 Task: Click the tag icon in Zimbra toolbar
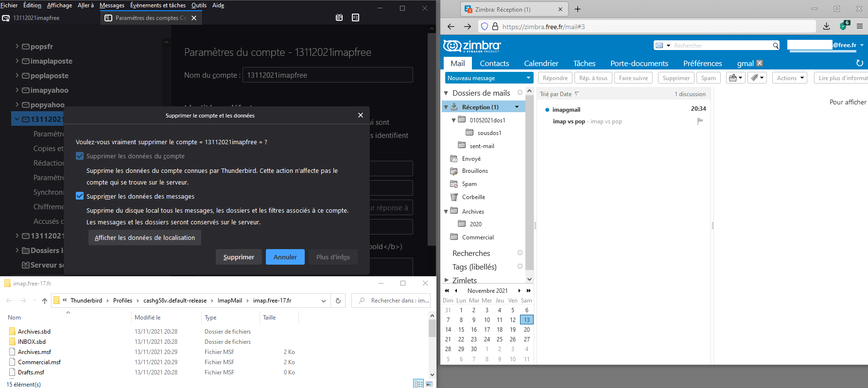[x=754, y=78]
